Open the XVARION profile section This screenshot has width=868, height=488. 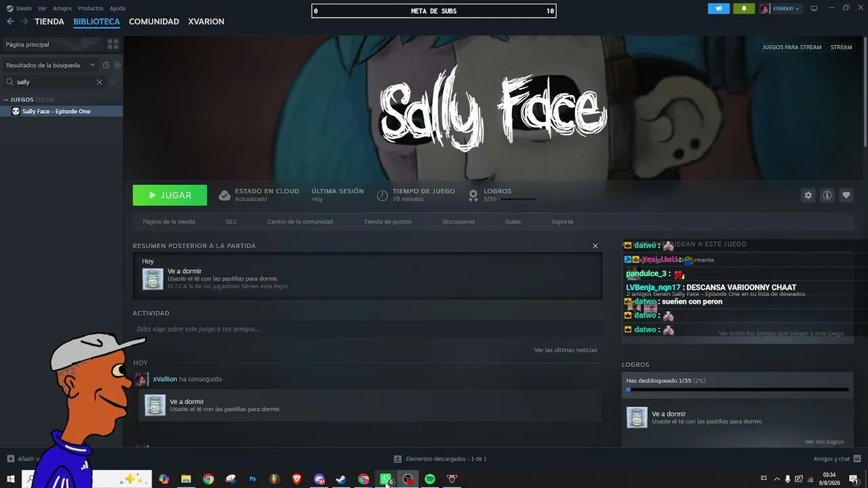206,22
